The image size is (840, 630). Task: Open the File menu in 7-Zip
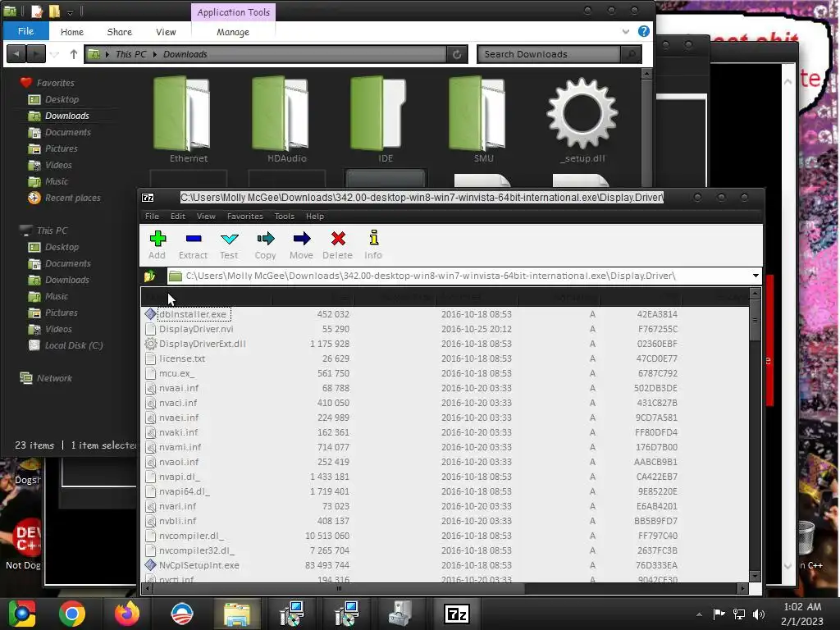152,216
